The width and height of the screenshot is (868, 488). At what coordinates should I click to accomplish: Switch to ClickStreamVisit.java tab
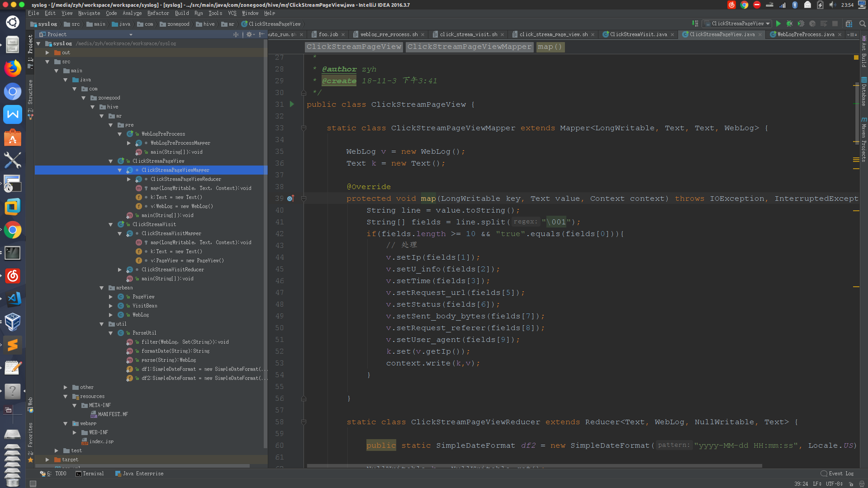[x=638, y=34]
